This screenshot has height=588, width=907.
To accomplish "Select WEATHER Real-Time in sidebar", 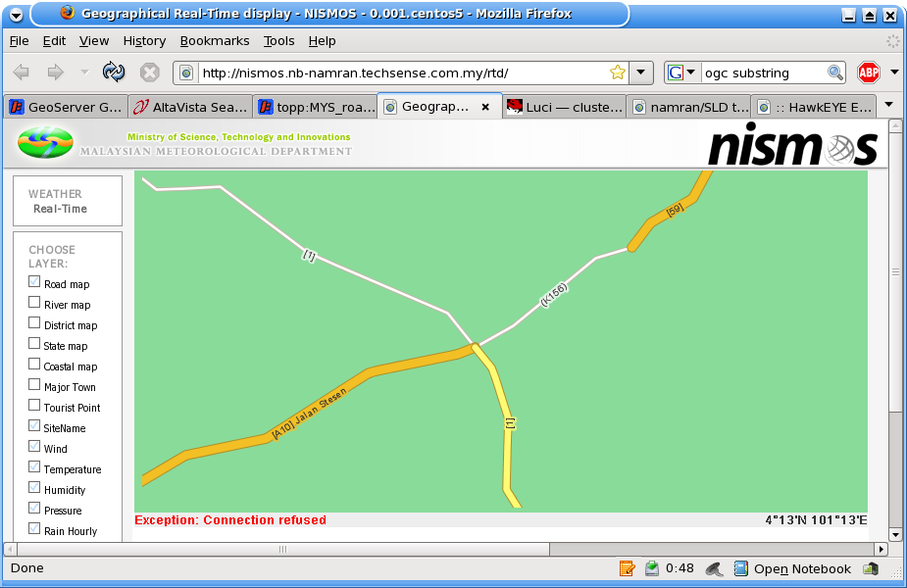I will [x=67, y=200].
